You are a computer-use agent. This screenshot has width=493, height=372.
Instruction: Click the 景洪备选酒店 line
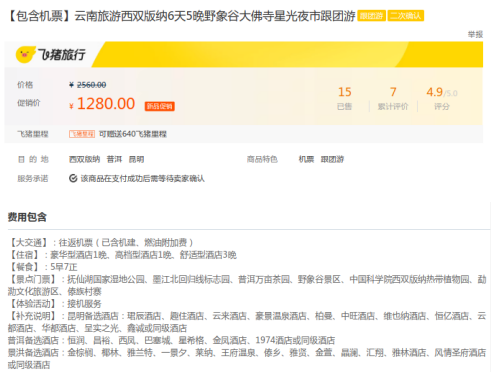pos(247,359)
